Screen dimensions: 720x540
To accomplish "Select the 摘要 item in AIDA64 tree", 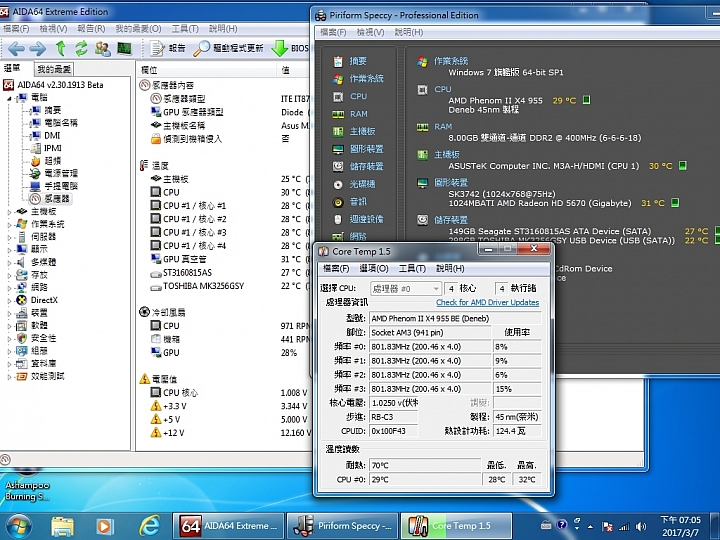I will pos(52,110).
